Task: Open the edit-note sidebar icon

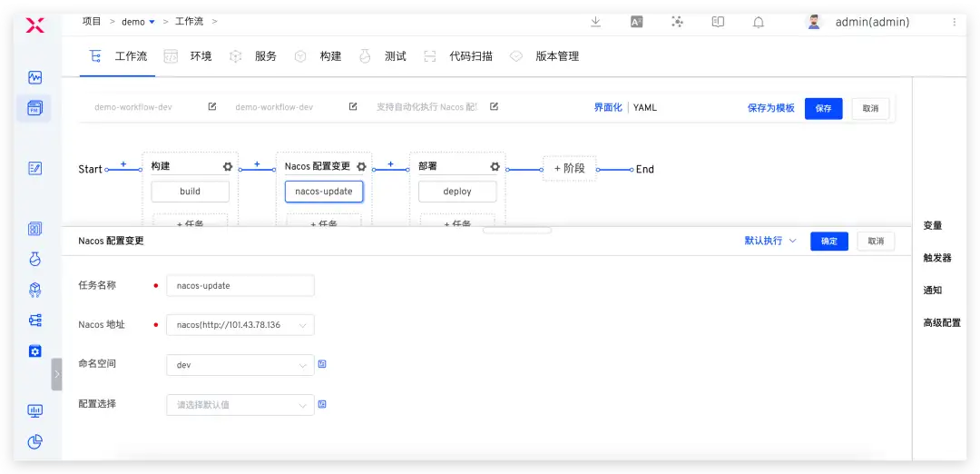Action: (35, 168)
